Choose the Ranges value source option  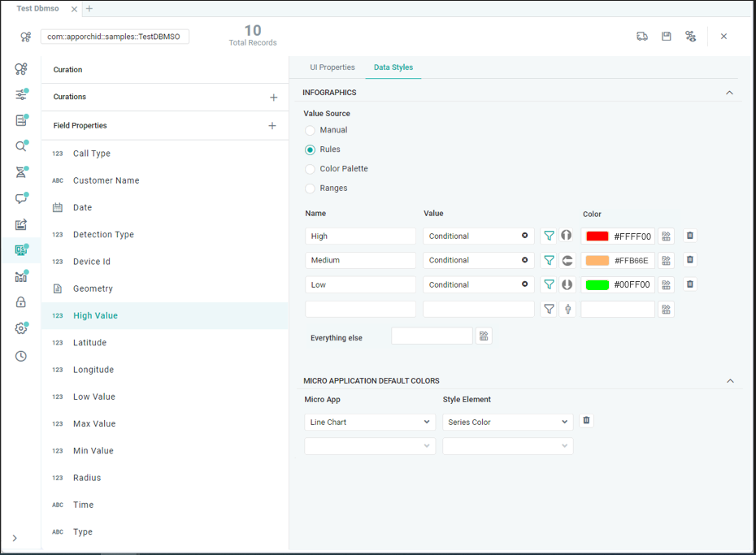point(311,189)
